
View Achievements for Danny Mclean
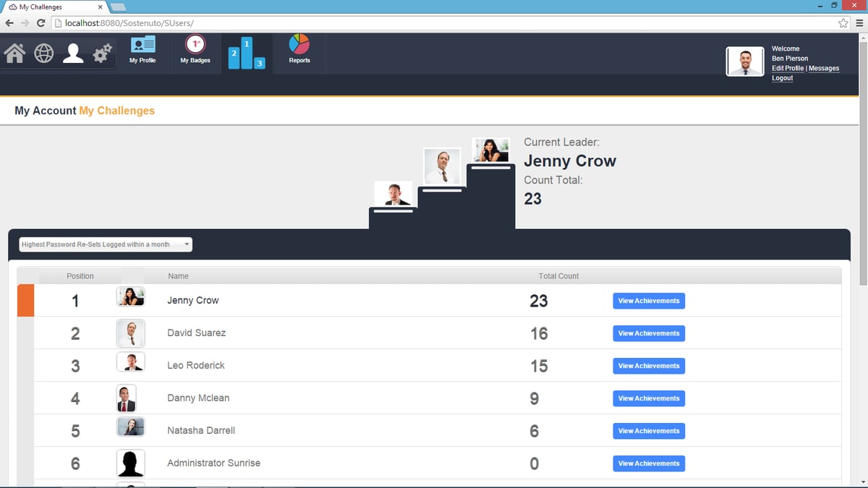tap(649, 398)
